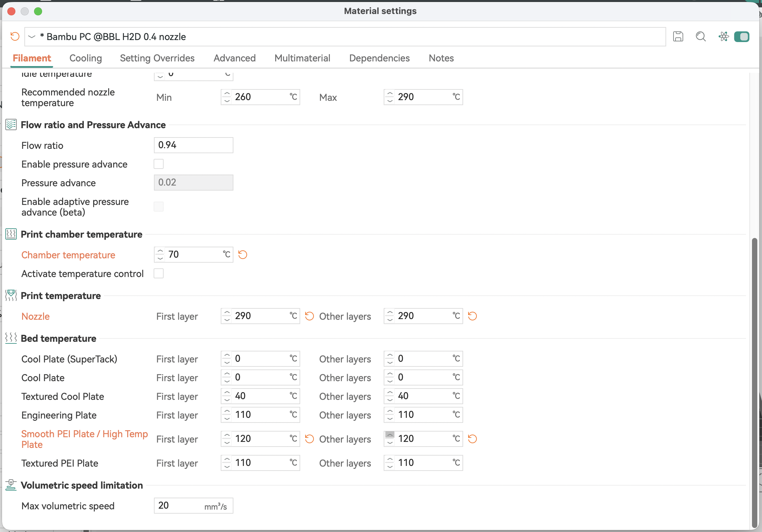Click the Print chamber temperature section icon
The height and width of the screenshot is (532, 762).
[x=11, y=234]
